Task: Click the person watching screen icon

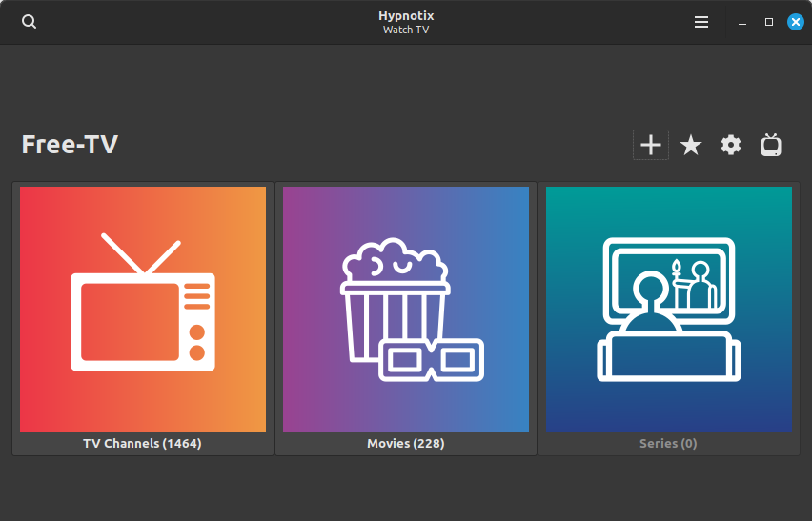Action: pos(667,310)
